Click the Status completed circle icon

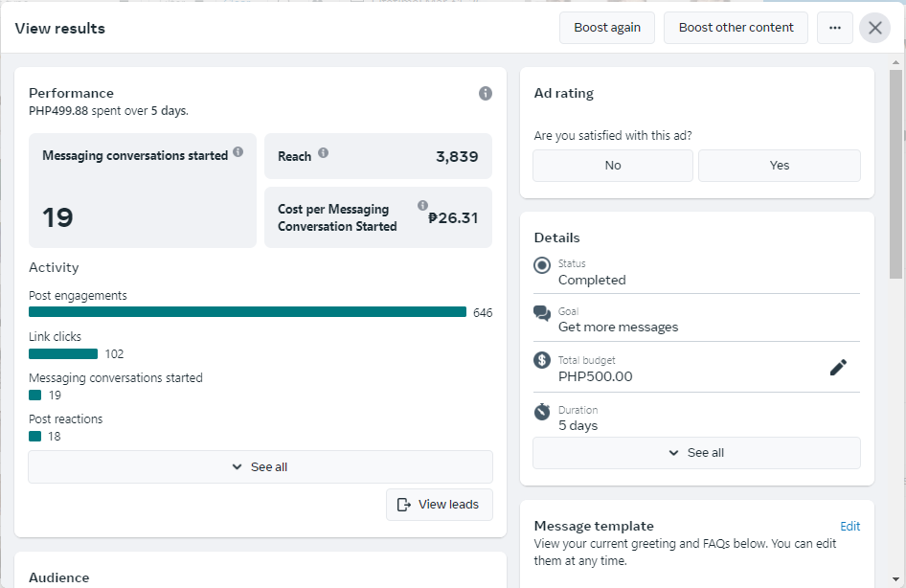tap(542, 265)
